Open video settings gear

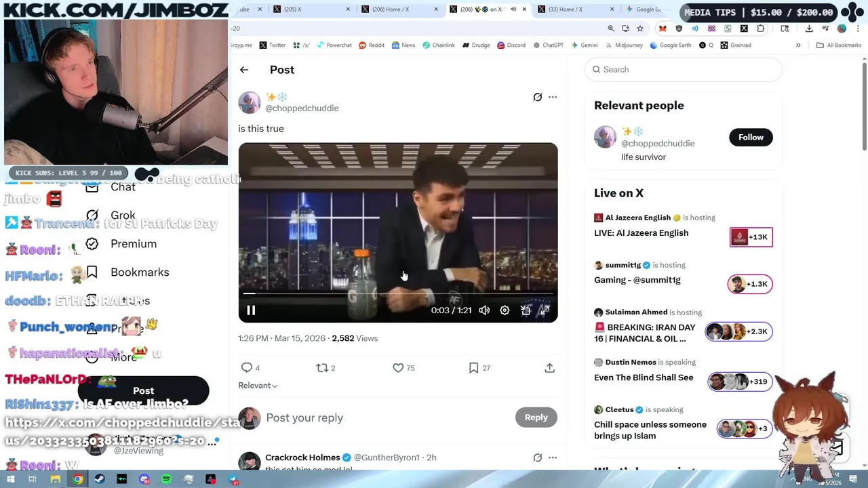pyautogui.click(x=505, y=310)
